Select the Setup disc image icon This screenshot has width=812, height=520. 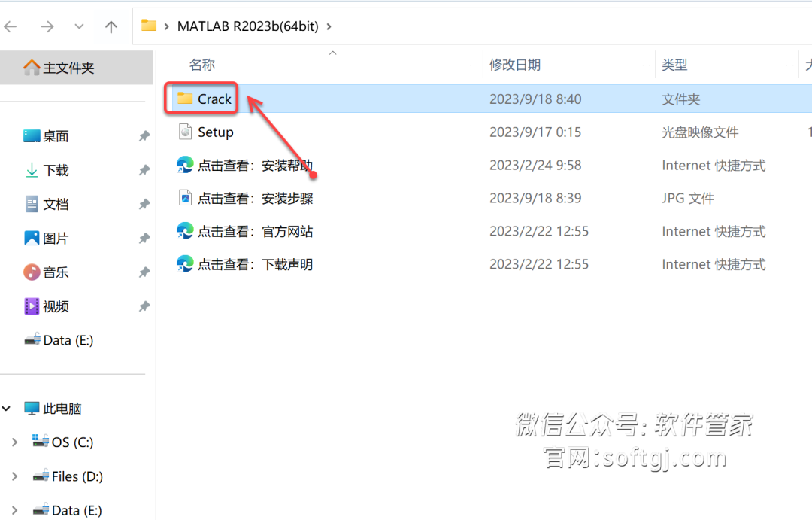(x=185, y=132)
